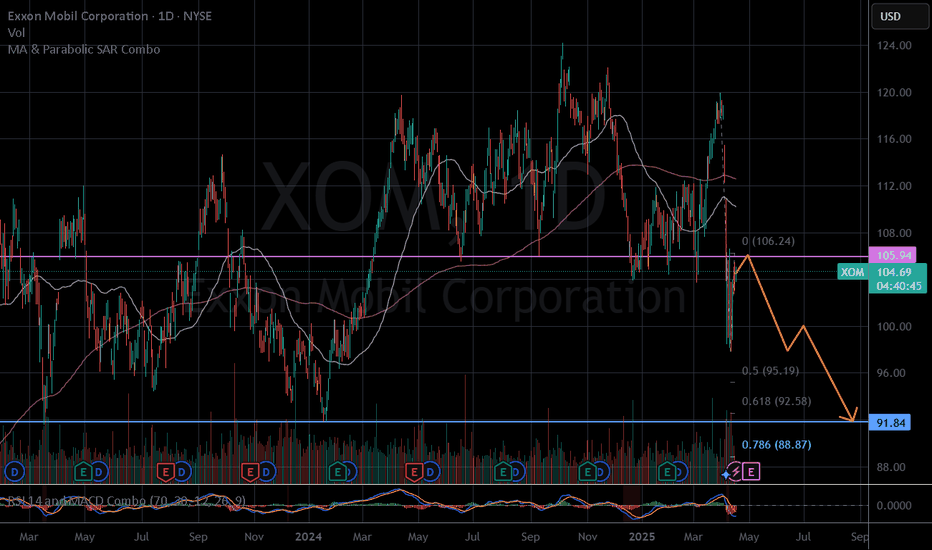The image size is (932, 550).
Task: Open the green earnings marker after 2025 label
Action: click(x=667, y=473)
